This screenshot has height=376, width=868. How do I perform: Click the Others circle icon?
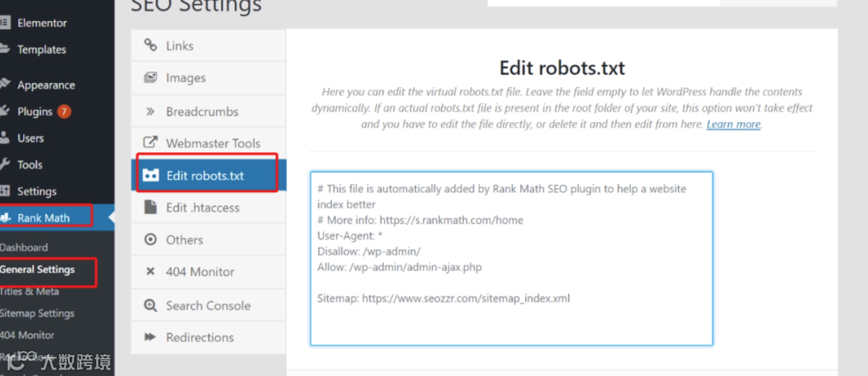coord(150,239)
